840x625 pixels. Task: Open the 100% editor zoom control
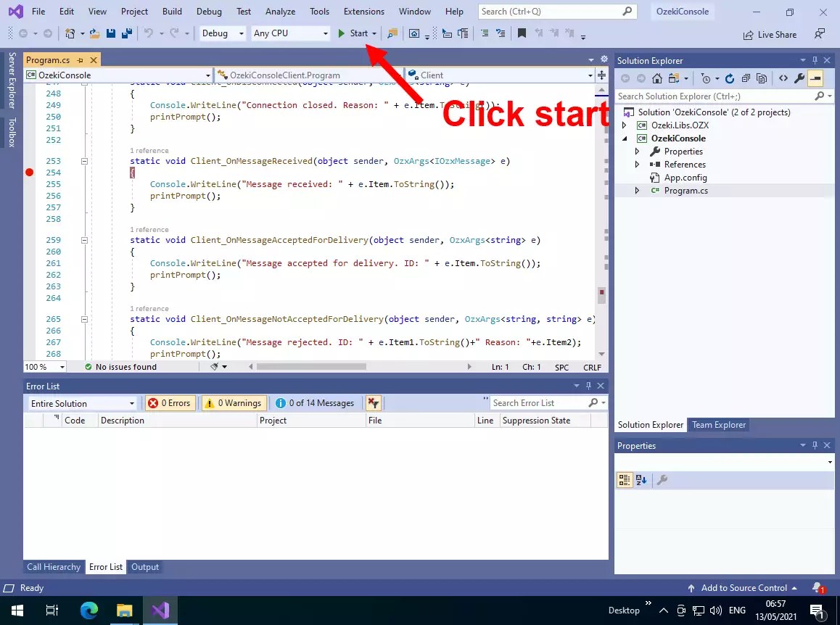(44, 366)
